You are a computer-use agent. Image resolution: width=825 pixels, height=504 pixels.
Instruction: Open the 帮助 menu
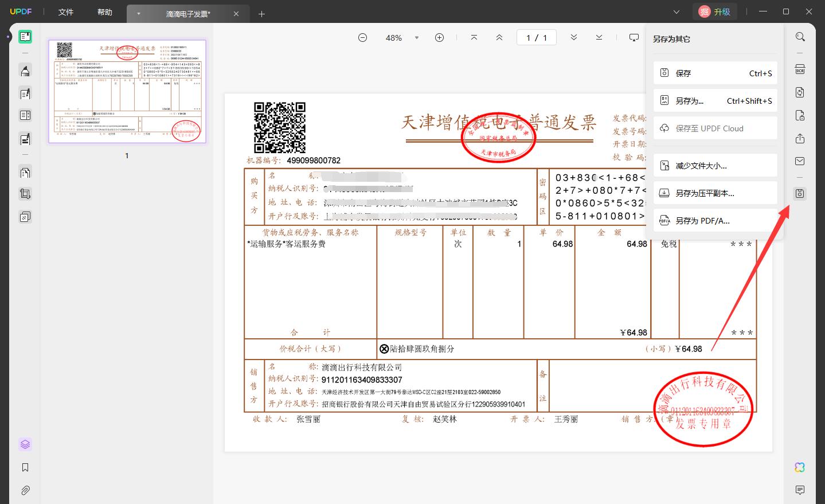pyautogui.click(x=105, y=12)
